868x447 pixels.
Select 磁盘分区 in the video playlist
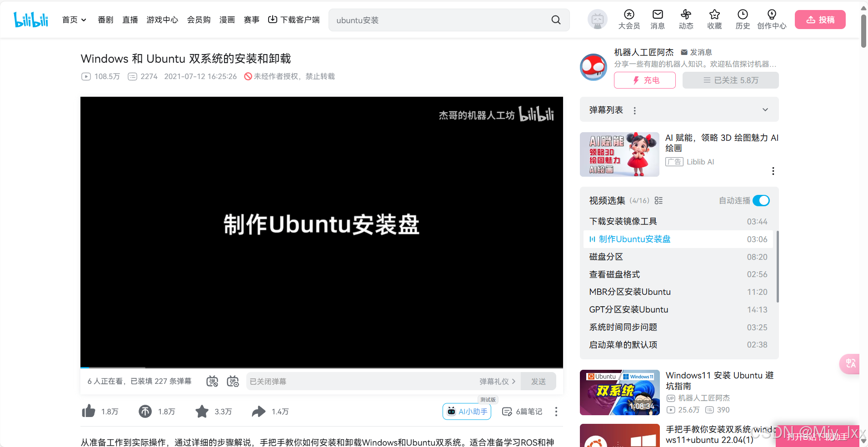point(606,257)
